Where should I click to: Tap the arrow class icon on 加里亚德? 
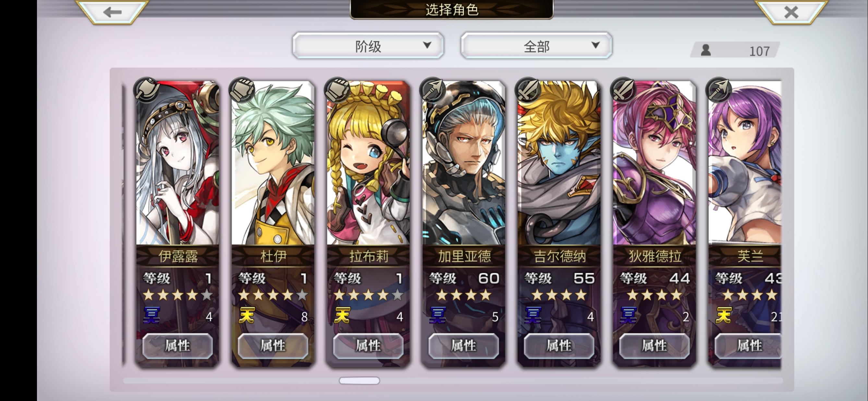[432, 90]
